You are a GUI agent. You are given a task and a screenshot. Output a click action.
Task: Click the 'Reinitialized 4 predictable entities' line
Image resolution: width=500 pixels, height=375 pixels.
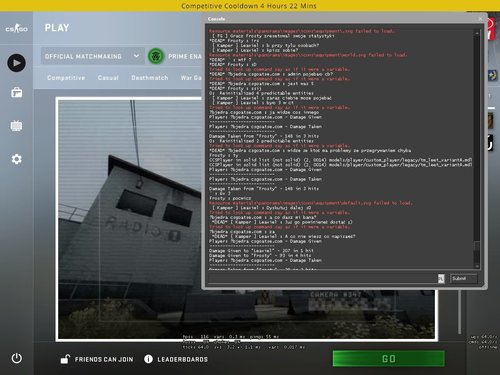(x=261, y=93)
